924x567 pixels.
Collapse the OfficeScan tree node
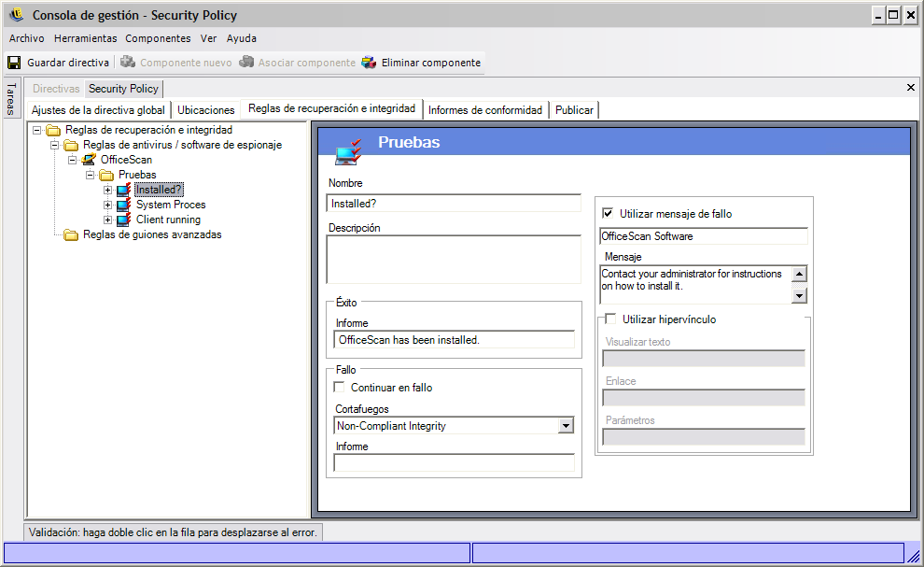click(72, 160)
